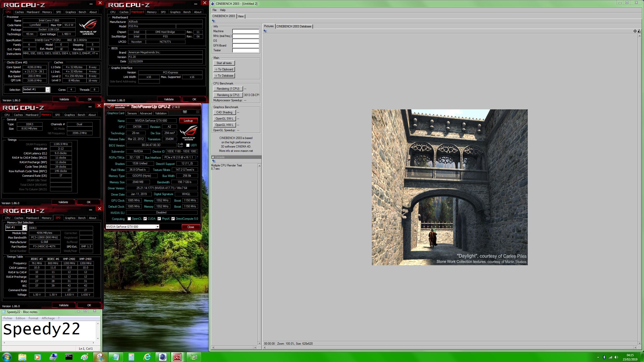Switch to the Snipping Tool in the taskbar

tap(100, 357)
